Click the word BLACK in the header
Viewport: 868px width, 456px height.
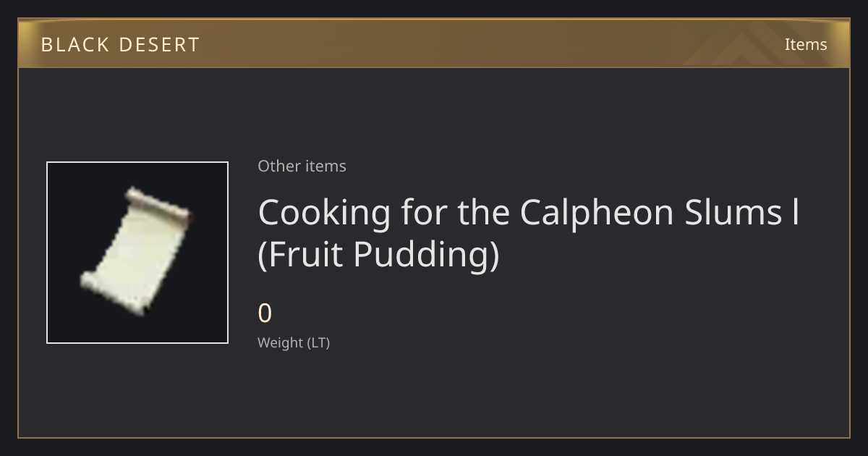click(74, 45)
